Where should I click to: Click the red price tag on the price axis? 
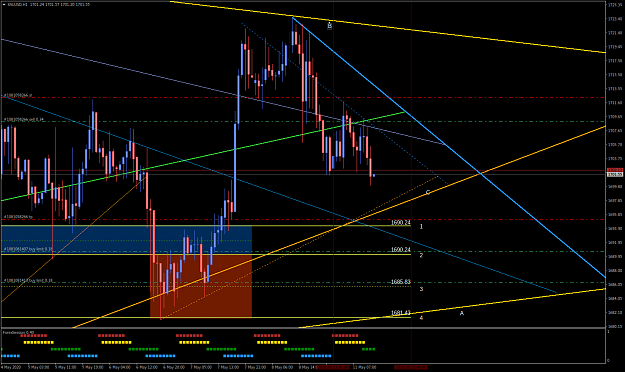coord(615,170)
